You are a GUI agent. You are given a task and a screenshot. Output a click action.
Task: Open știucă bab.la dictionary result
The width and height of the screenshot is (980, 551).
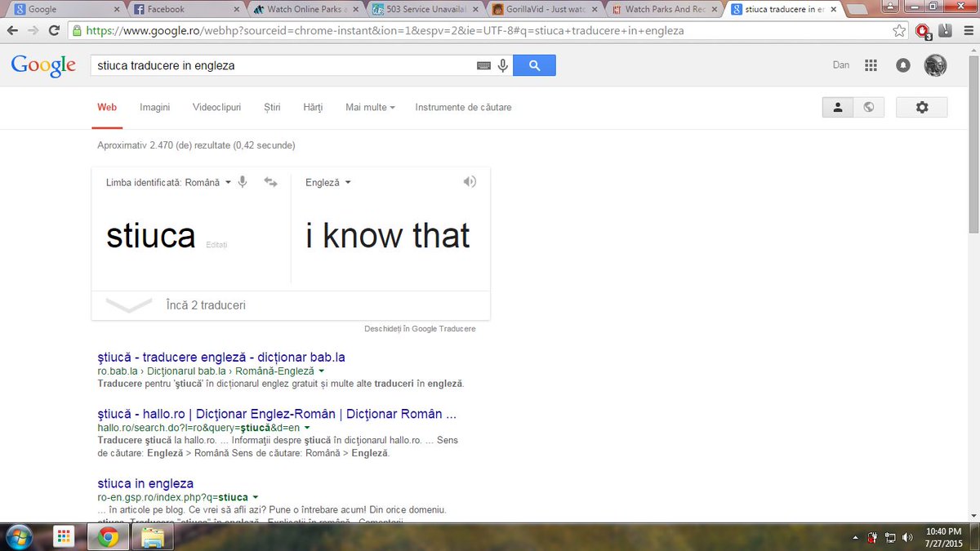(x=221, y=358)
